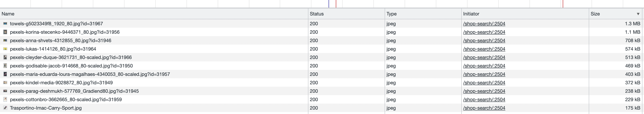The height and width of the screenshot is (114, 644).
Task: Select the pexels-parag-deshmukh request name
Action: pos(74,91)
